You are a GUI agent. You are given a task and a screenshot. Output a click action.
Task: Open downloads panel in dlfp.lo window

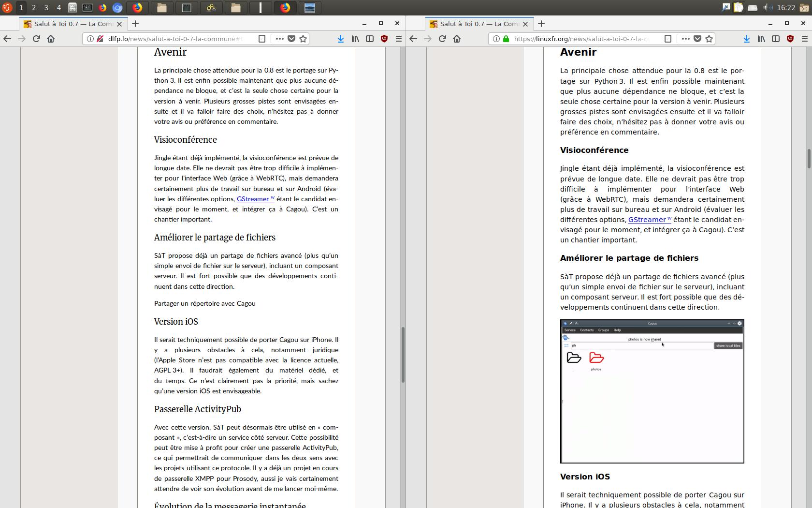(340, 39)
